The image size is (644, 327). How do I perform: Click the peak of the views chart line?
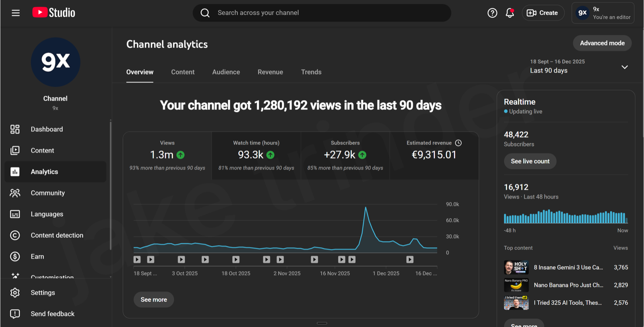click(x=365, y=208)
